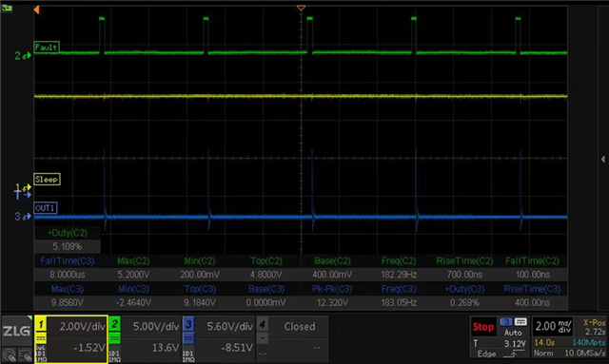Click the red Stop run-state button

483,327
